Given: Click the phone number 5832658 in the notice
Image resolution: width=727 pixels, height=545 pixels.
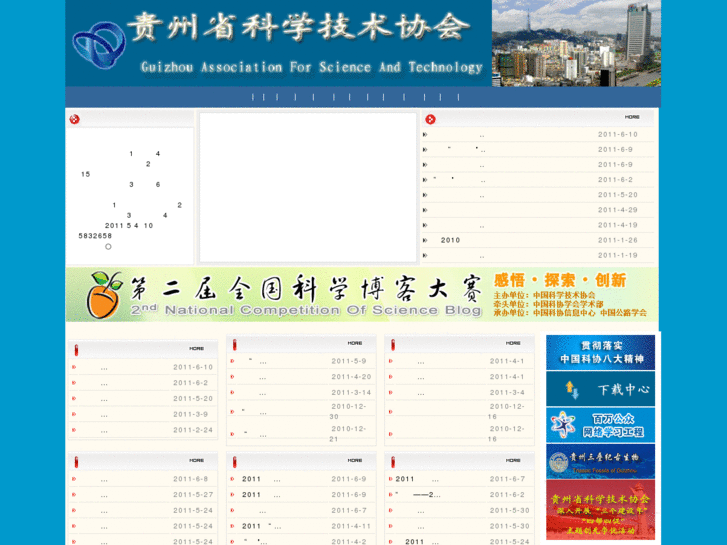Looking at the screenshot, I should click(95, 236).
